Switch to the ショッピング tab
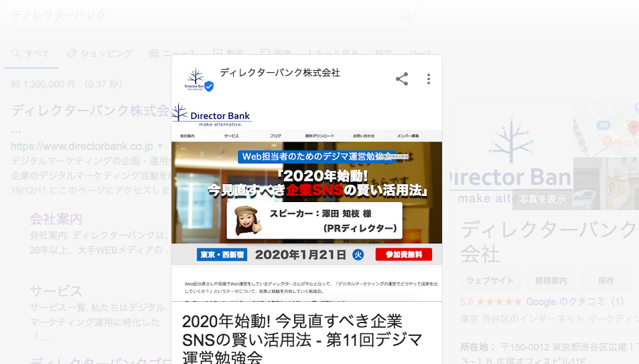This screenshot has height=364, width=639. pos(99,54)
